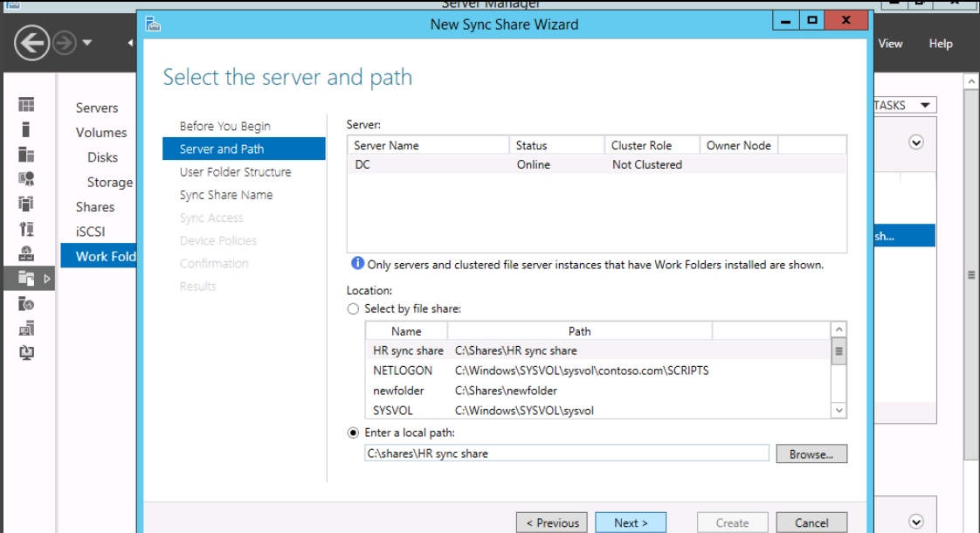
Task: Select Work Folders in the navigation pane
Action: pos(99,257)
